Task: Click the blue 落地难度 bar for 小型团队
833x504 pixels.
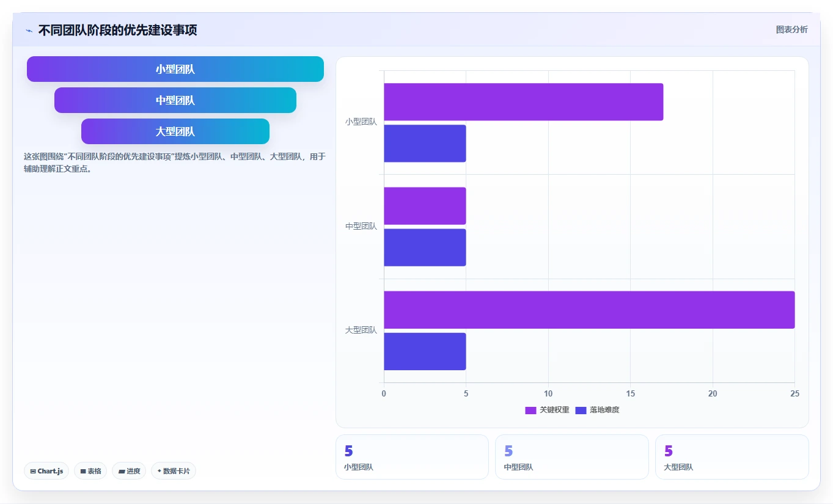Action: point(425,144)
